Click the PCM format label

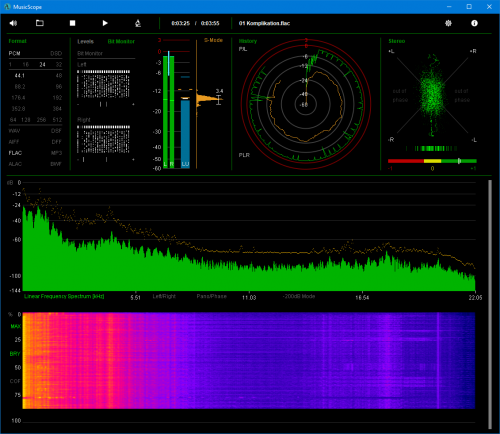15,53
